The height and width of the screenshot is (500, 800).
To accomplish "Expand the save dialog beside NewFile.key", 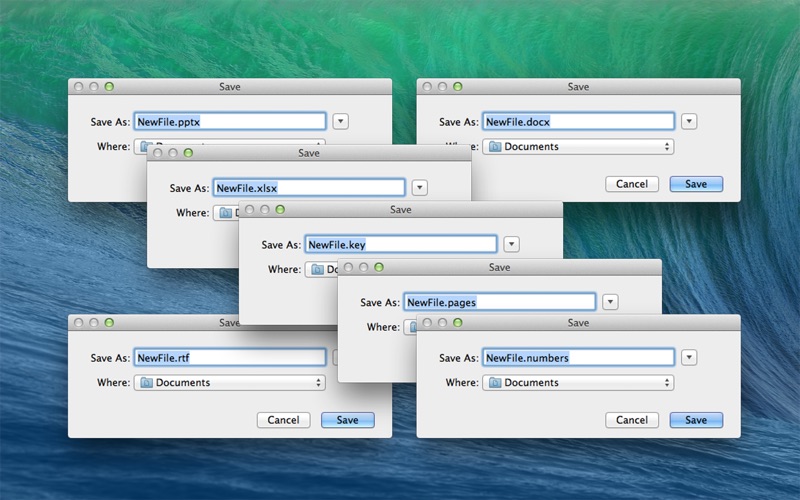I will tap(511, 244).
